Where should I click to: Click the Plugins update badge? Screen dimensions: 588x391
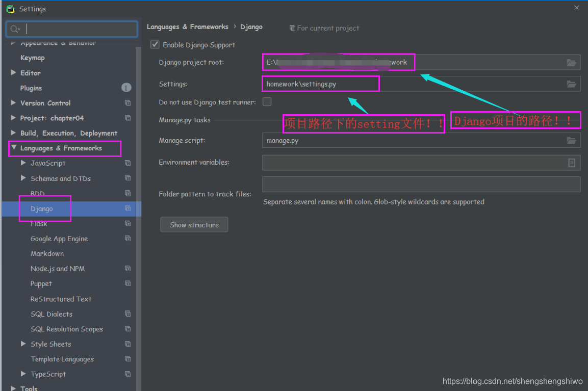click(x=126, y=88)
